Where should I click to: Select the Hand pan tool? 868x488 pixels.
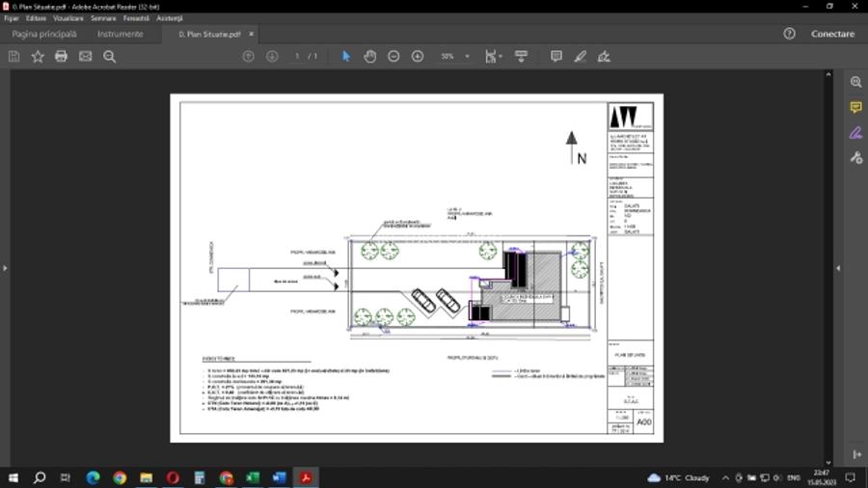[x=369, y=57]
